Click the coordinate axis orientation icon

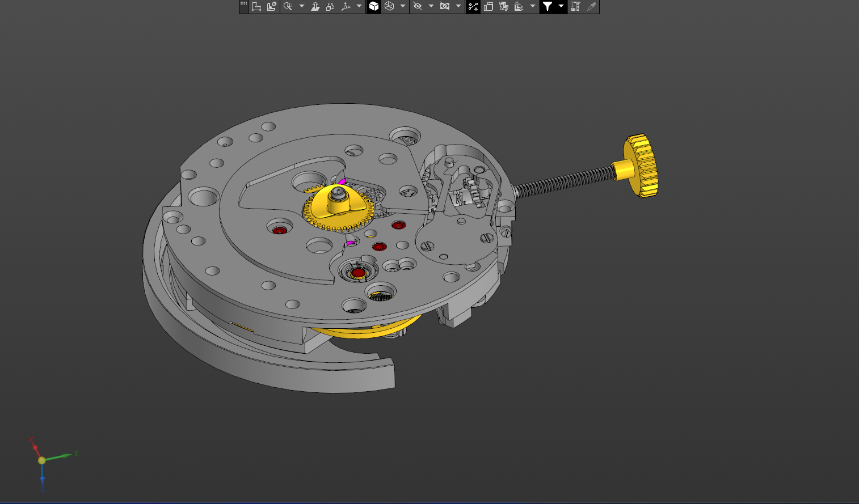click(x=346, y=6)
